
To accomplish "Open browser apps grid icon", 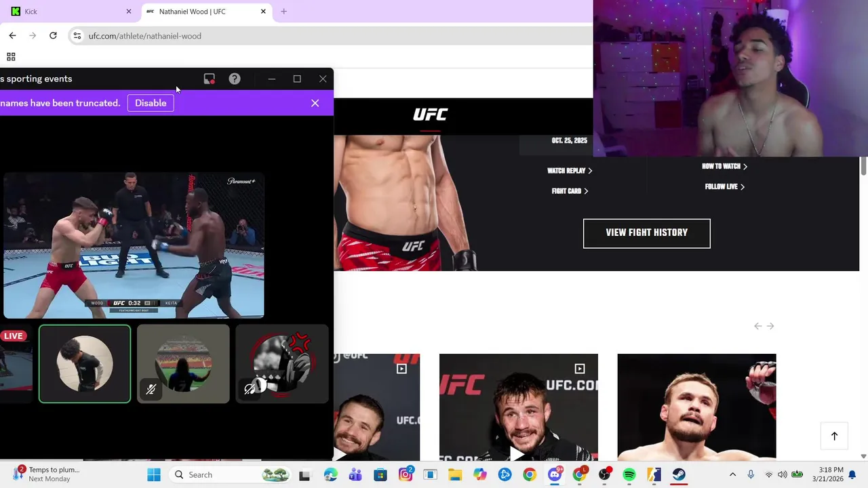I will click(11, 57).
